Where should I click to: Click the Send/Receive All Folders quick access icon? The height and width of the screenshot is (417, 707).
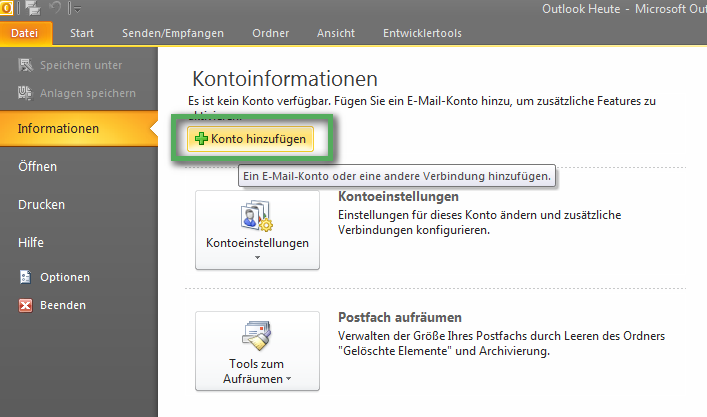pos(32,8)
